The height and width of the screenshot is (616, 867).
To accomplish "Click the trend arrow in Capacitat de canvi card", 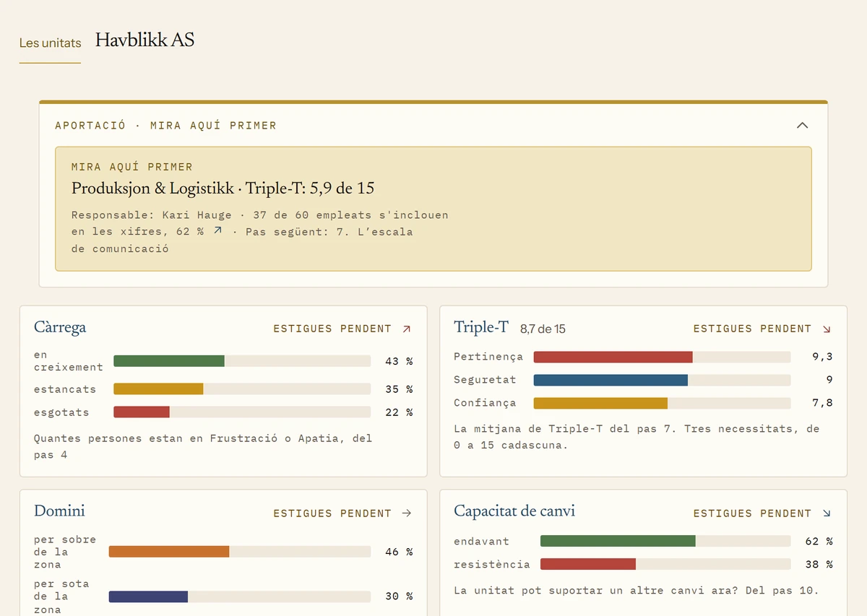I will click(827, 513).
